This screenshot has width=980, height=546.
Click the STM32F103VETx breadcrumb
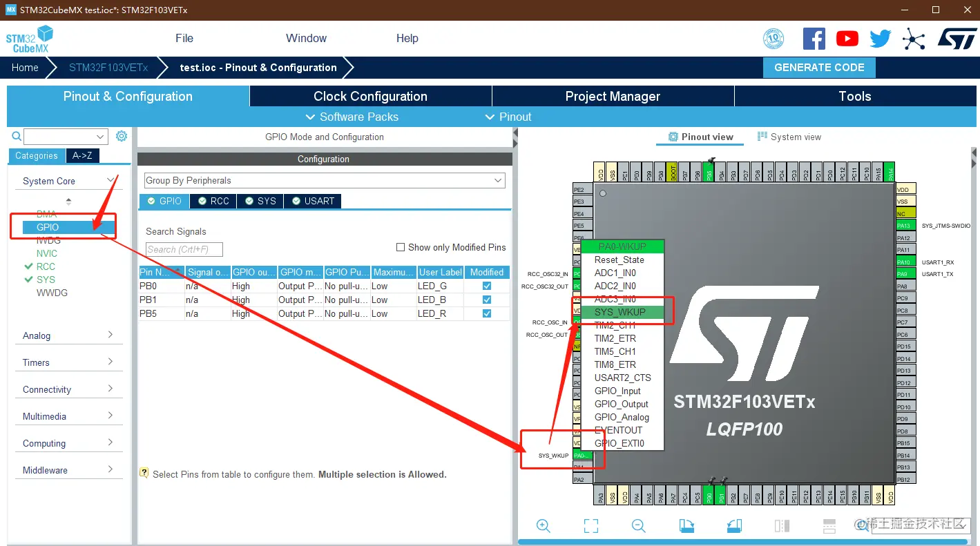tap(108, 68)
